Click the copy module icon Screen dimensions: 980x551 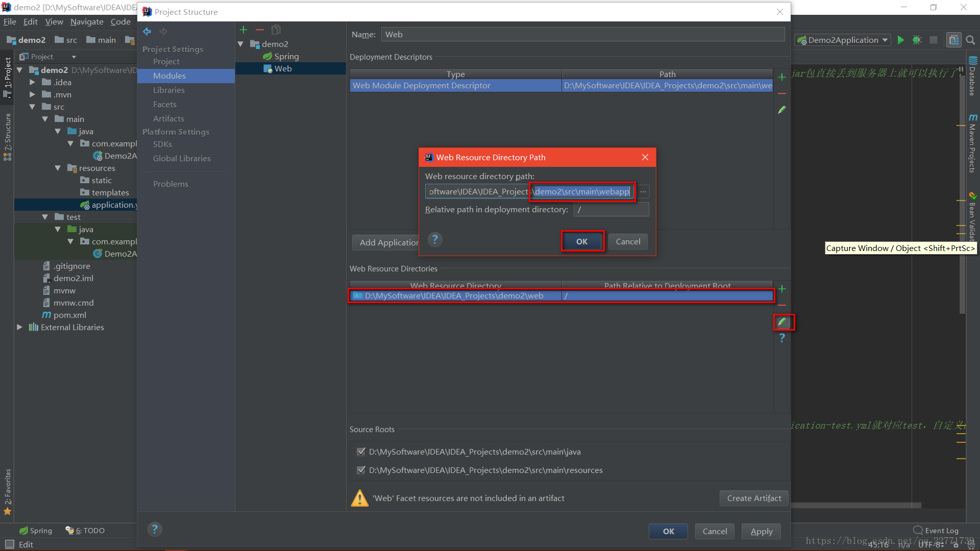click(x=276, y=30)
